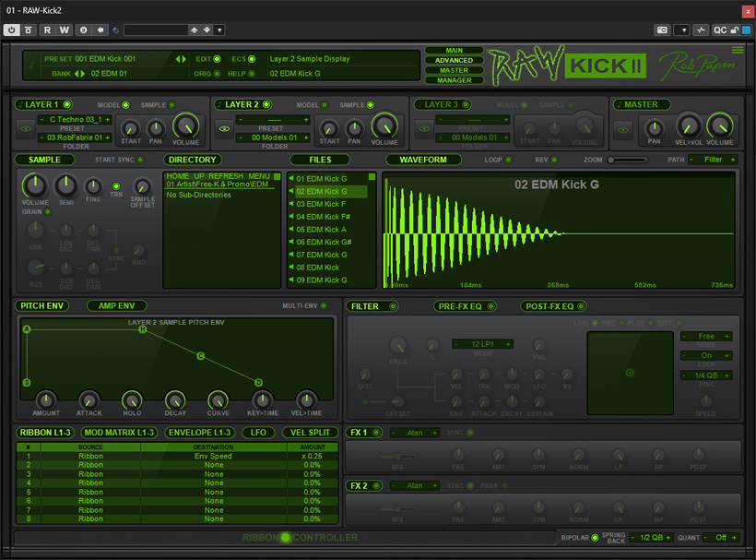
Task: Click the green folder square in Directory header
Action: [x=277, y=177]
